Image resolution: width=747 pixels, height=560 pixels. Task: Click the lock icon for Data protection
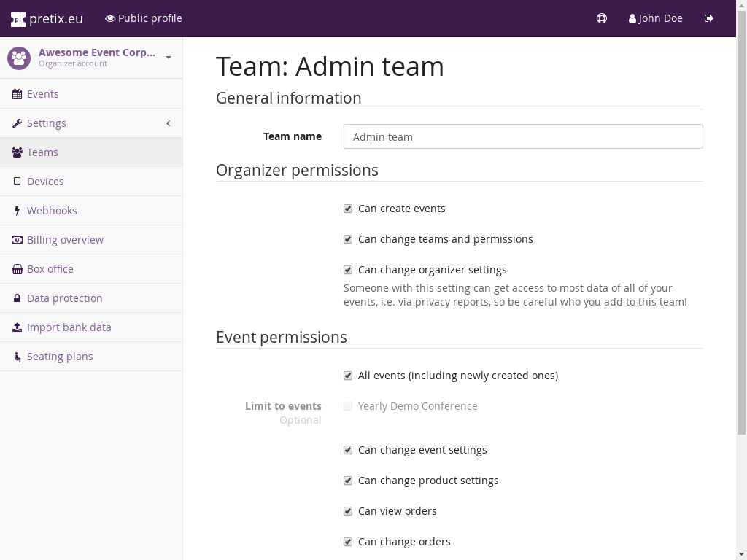(x=17, y=298)
